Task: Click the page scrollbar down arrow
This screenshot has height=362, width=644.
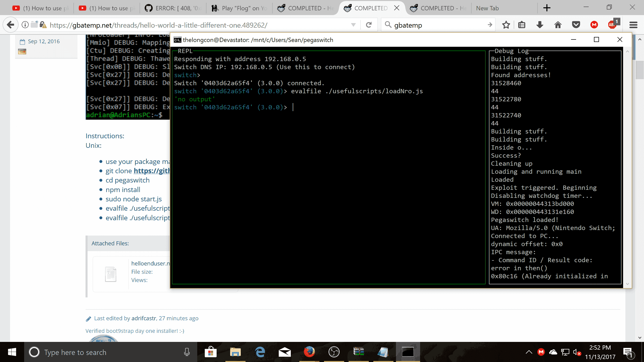Action: [639, 338]
